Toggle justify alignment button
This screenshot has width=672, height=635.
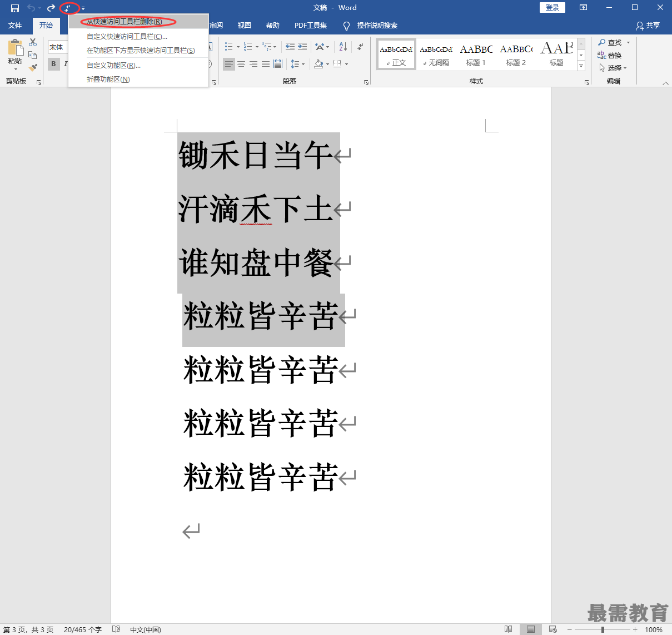point(266,64)
